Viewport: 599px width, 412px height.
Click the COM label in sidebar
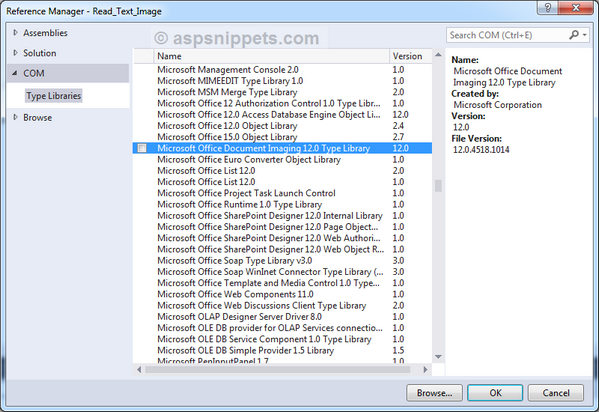[34, 73]
